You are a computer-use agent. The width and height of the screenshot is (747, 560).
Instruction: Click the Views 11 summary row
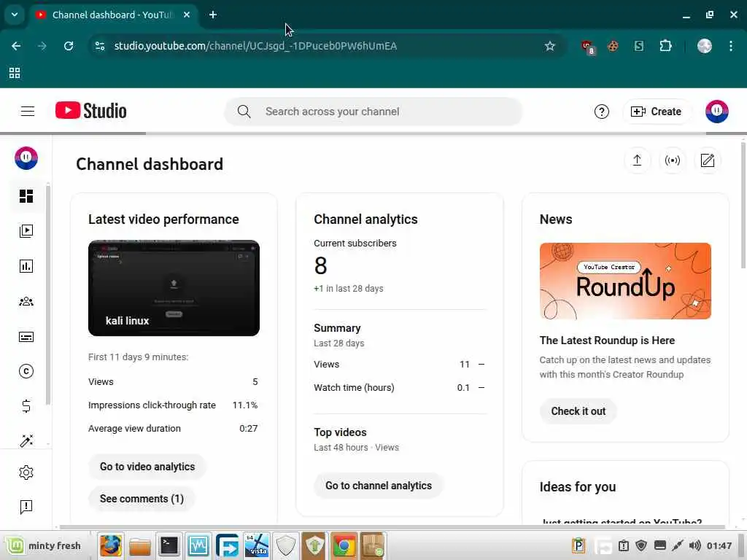click(x=399, y=365)
